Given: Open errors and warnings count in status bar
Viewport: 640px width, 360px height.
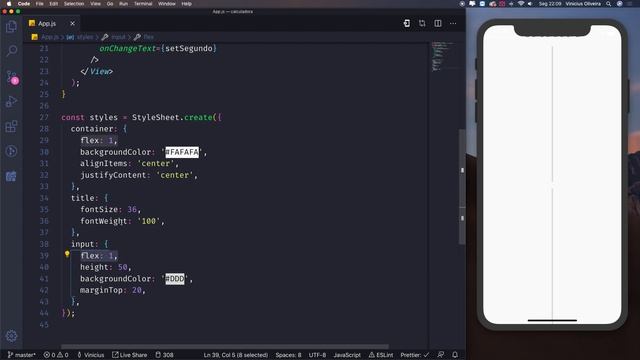Looking at the screenshot, I should pos(56,355).
